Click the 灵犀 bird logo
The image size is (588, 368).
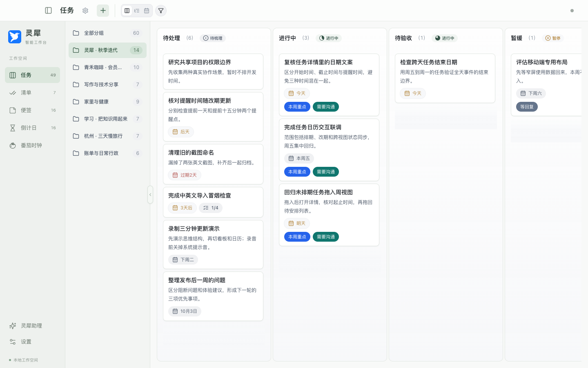(15, 36)
